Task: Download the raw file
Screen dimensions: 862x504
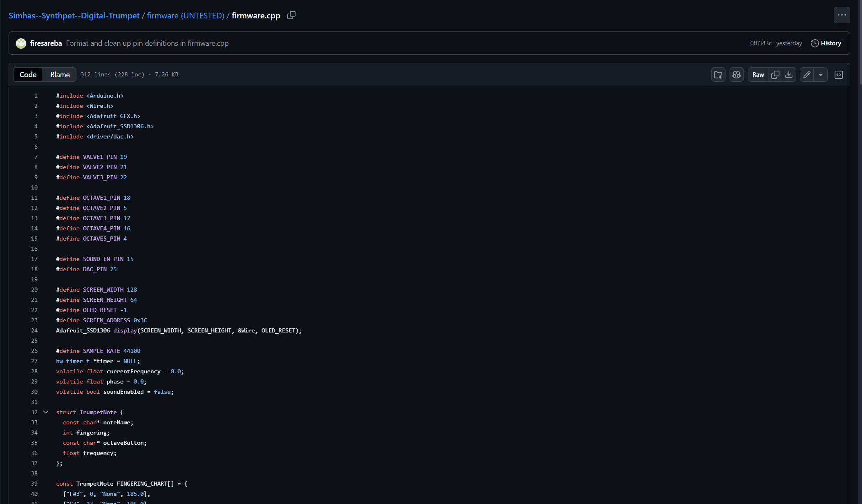Action: coord(789,75)
